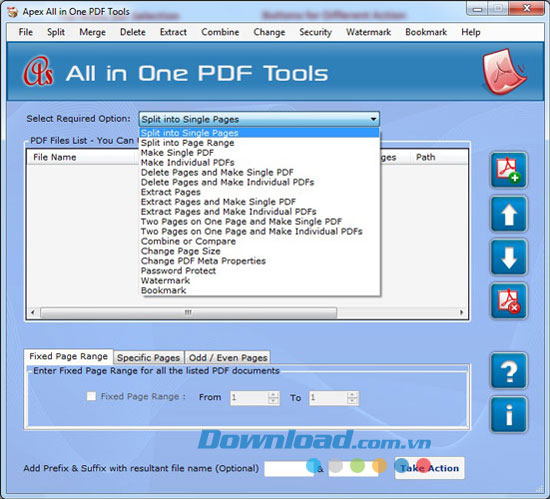
Task: Click the right arrow of files list scrollbar
Action: pyautogui.click(x=461, y=312)
